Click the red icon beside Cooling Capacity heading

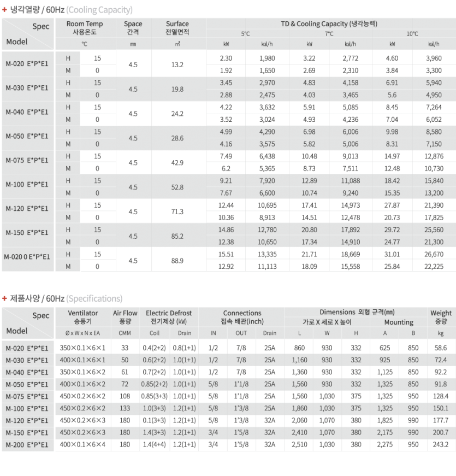pyautogui.click(x=5, y=10)
